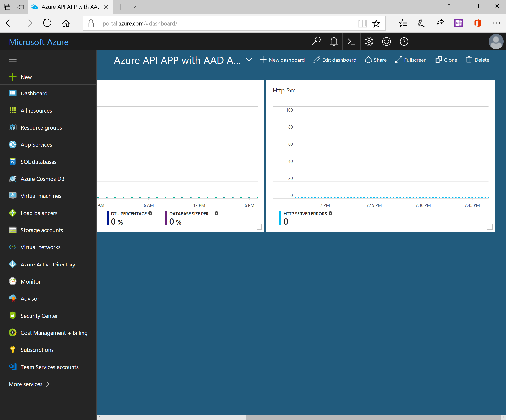Click the feedback smiley icon
Viewport: 506px width, 420px height.
tap(386, 42)
